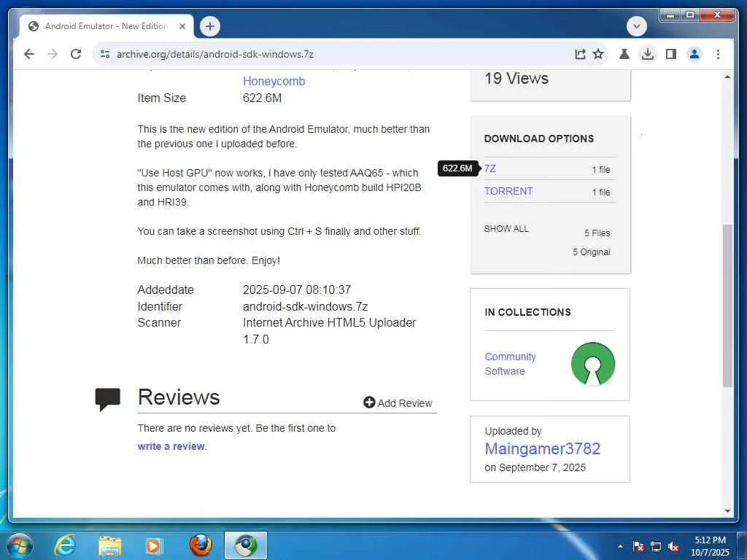The height and width of the screenshot is (560, 747).
Task: Click the 5 Files count text
Action: click(597, 233)
